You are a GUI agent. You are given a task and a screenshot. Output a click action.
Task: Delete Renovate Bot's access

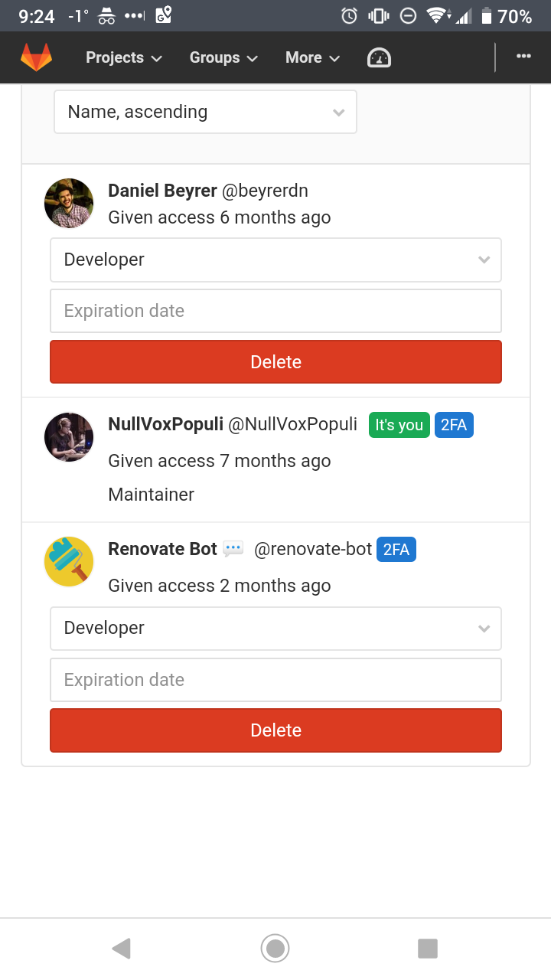tap(275, 730)
